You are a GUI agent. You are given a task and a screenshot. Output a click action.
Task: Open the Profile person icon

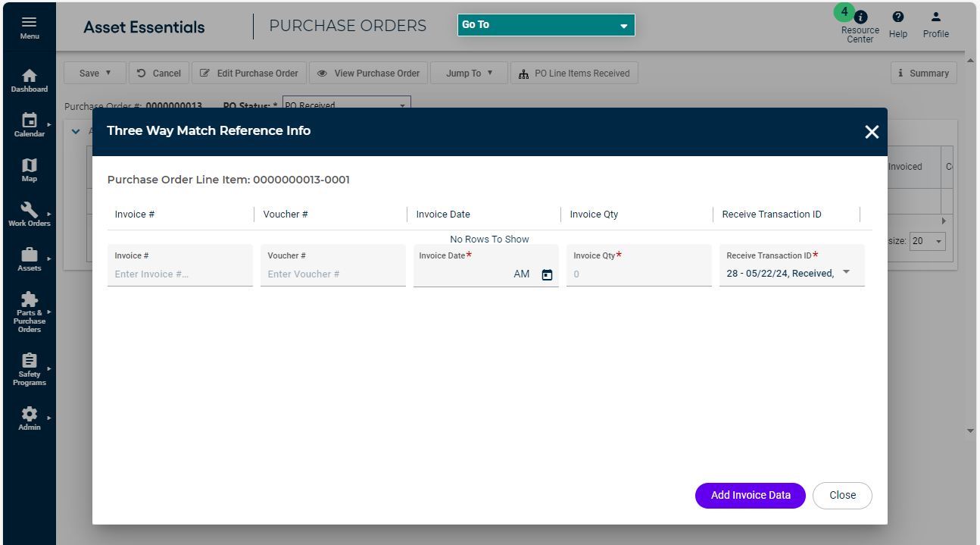(x=936, y=17)
